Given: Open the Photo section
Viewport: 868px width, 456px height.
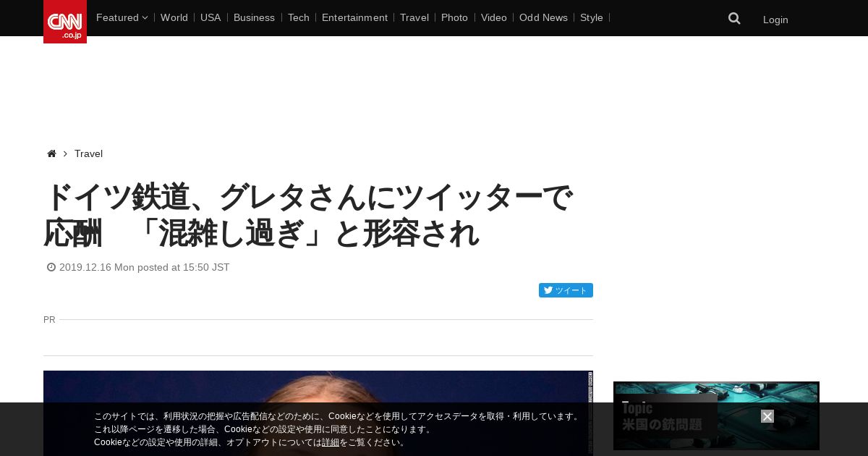Looking at the screenshot, I should tap(454, 17).
